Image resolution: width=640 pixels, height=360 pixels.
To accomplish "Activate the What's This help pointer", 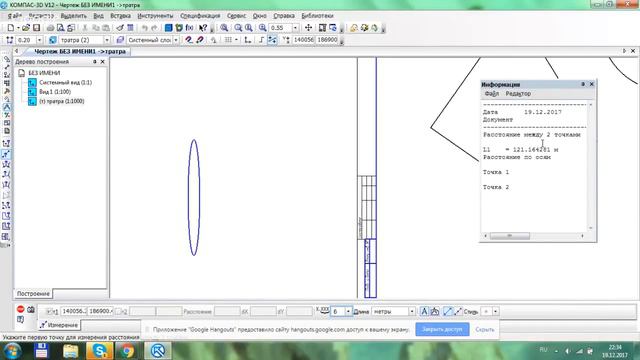I will [x=203, y=28].
